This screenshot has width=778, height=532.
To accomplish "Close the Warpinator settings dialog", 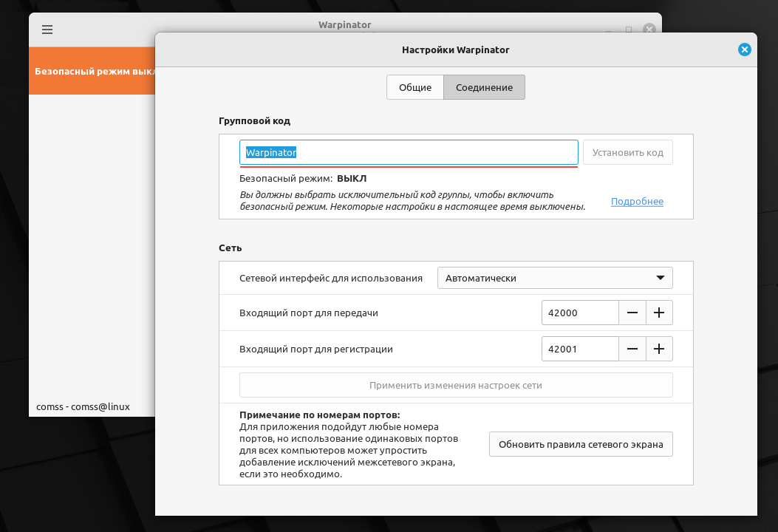I will coord(744,50).
